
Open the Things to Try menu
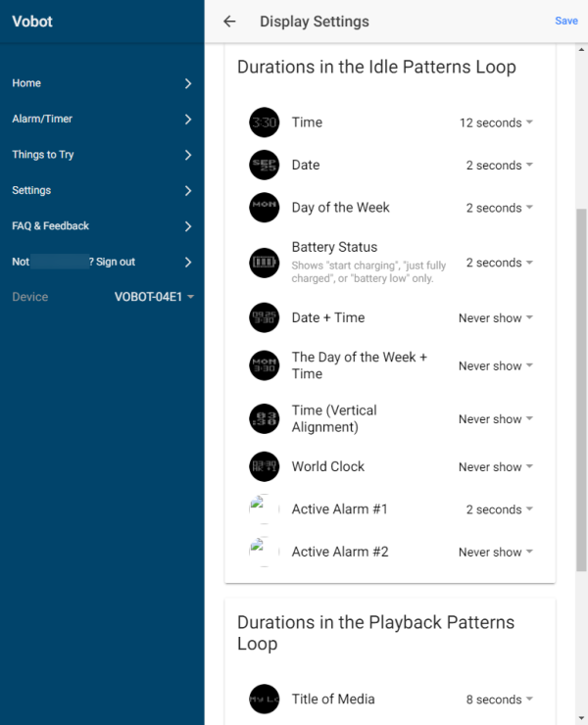click(102, 155)
